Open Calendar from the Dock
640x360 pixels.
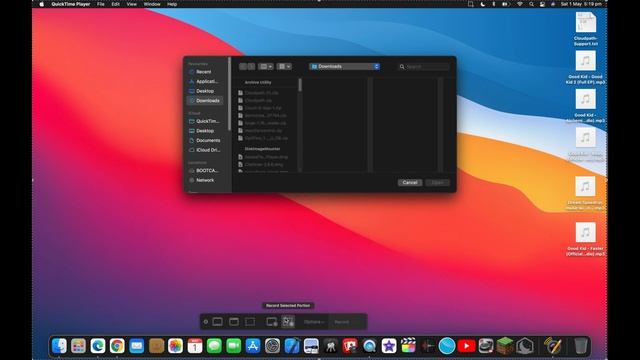tap(195, 346)
